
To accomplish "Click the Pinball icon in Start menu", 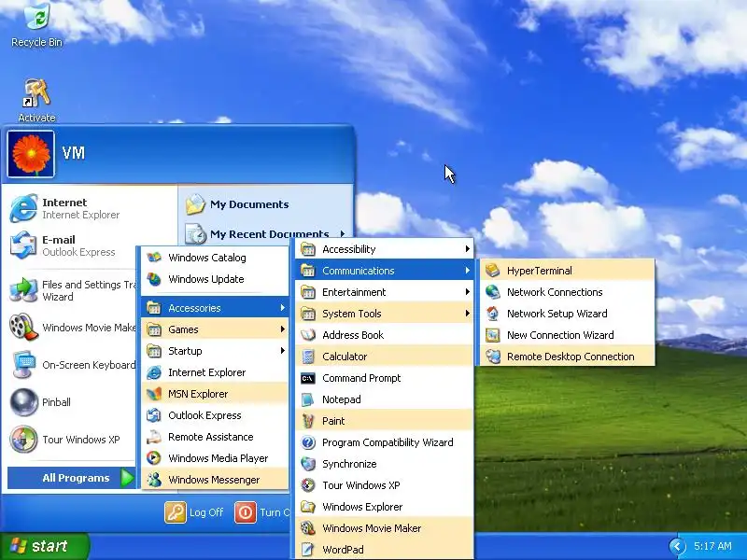I will 23,402.
